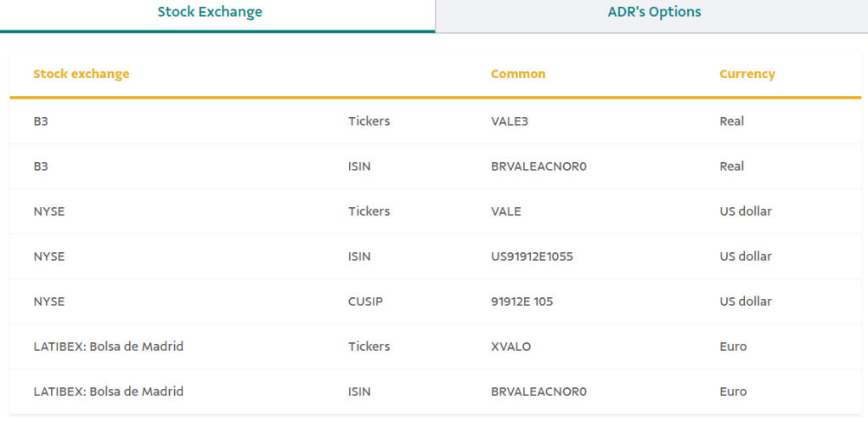This screenshot has height=422, width=868.
Task: Switch to the ADR's Options tab
Action: [654, 13]
